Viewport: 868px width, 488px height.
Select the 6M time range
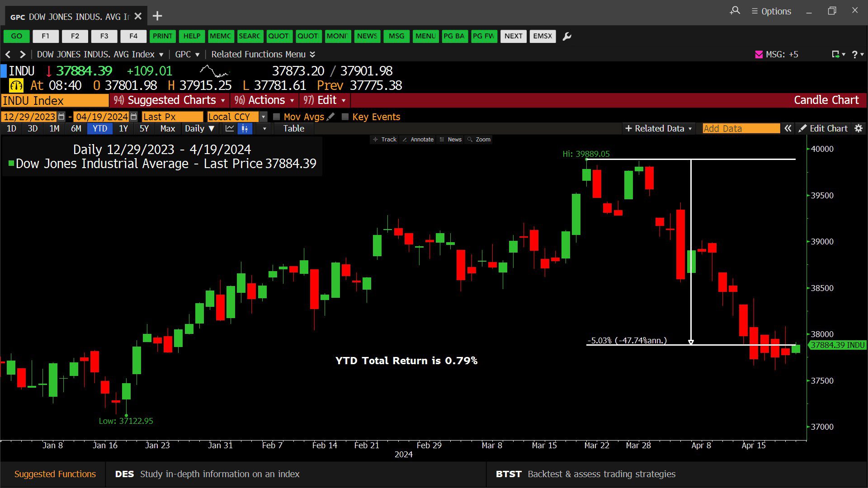point(76,128)
